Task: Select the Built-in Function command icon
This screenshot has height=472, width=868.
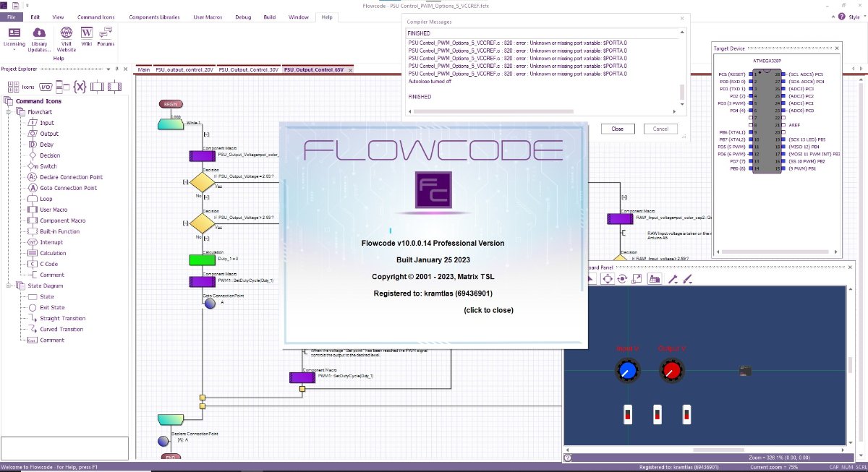Action: [54, 231]
